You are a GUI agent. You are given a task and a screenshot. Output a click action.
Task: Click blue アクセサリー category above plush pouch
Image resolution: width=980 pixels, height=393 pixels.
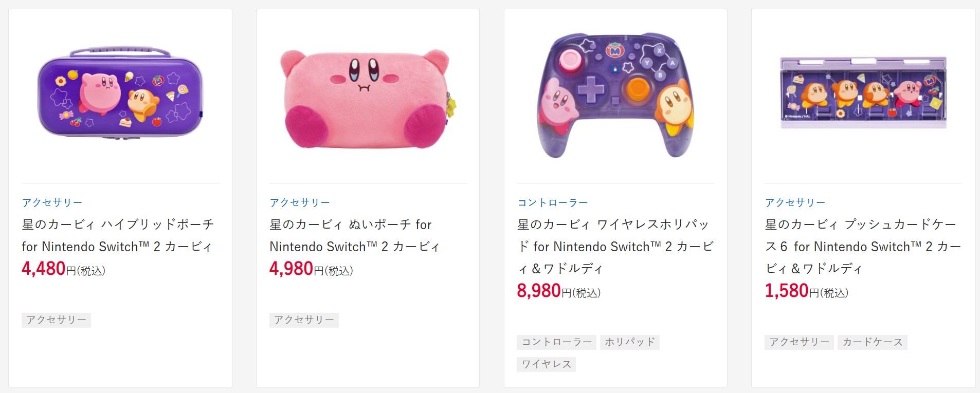[300, 202]
